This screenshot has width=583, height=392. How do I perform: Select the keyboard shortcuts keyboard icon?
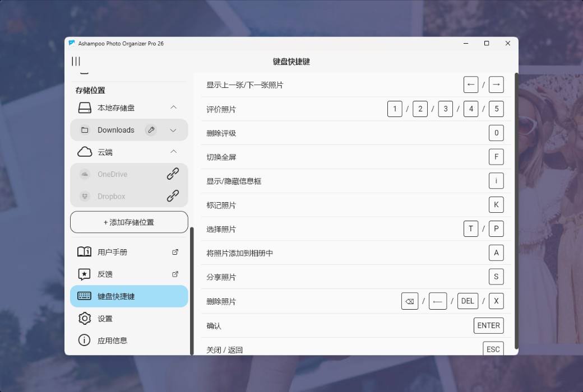pos(84,296)
